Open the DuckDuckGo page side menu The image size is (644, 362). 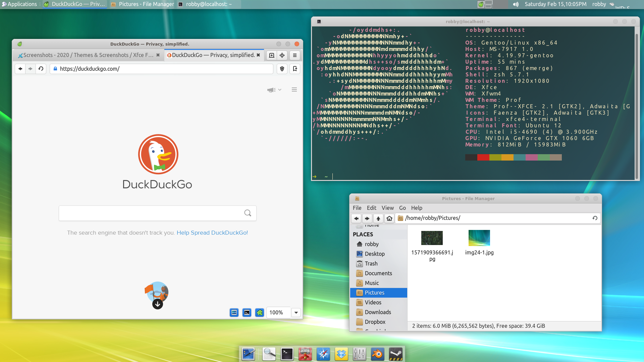click(294, 89)
